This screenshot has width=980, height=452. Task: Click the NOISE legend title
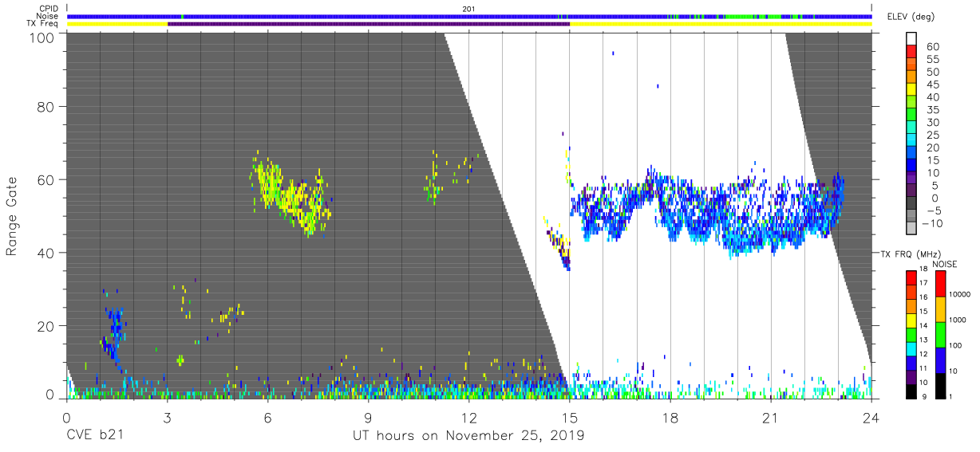[944, 264]
